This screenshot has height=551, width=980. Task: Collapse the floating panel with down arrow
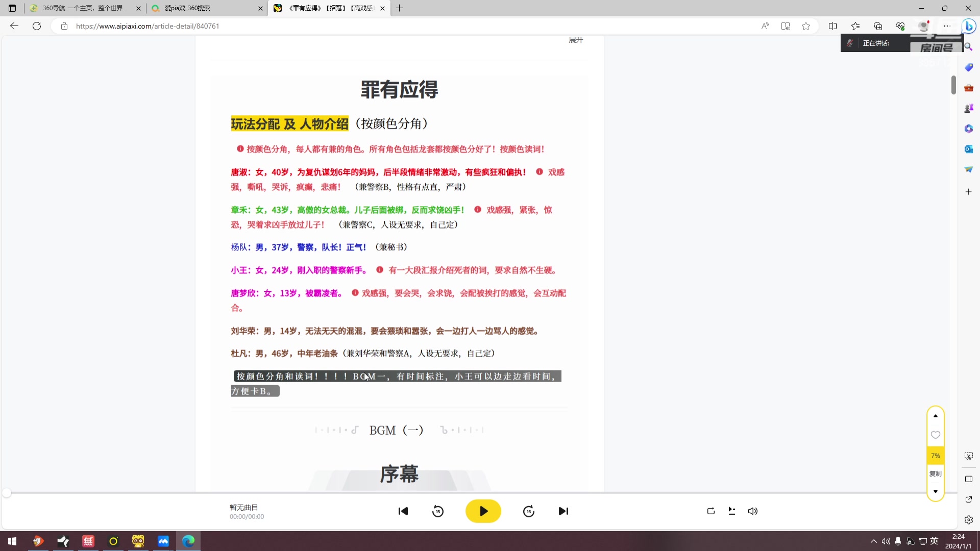935,491
